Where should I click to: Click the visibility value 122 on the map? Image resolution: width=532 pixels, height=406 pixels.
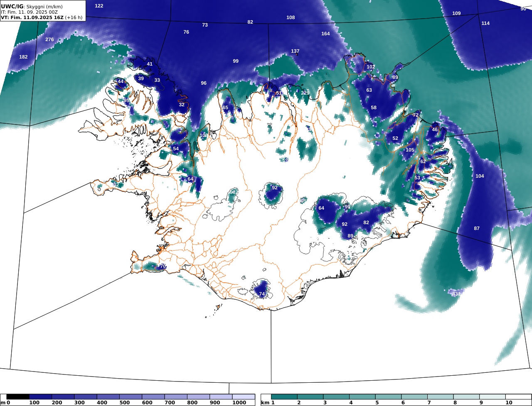(99, 6)
